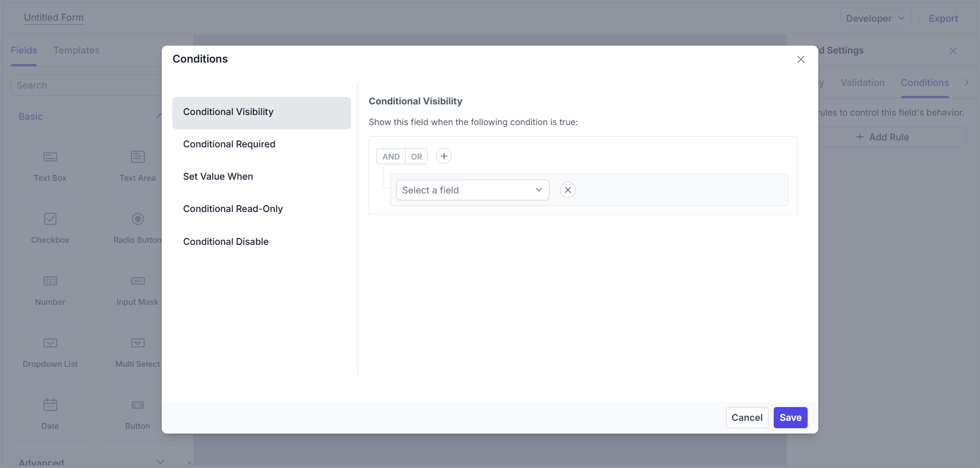
Task: Switch to the Validation settings tab
Action: coord(862,83)
